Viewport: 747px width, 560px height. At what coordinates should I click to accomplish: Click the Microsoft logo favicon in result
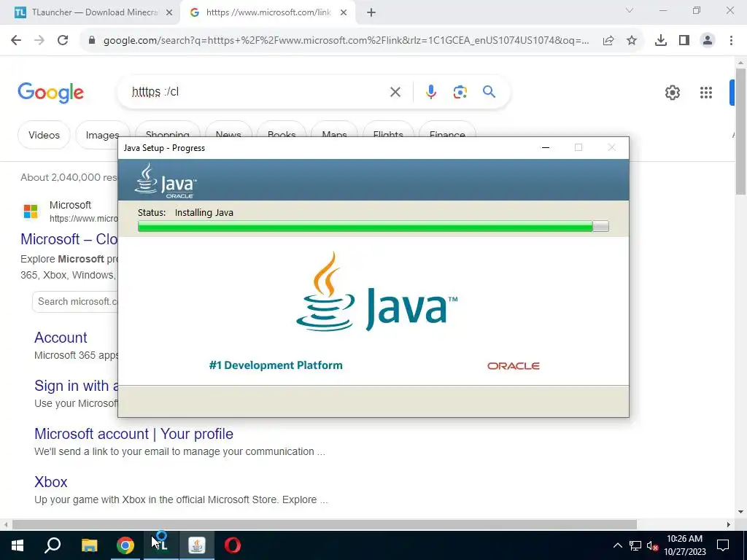point(31,211)
